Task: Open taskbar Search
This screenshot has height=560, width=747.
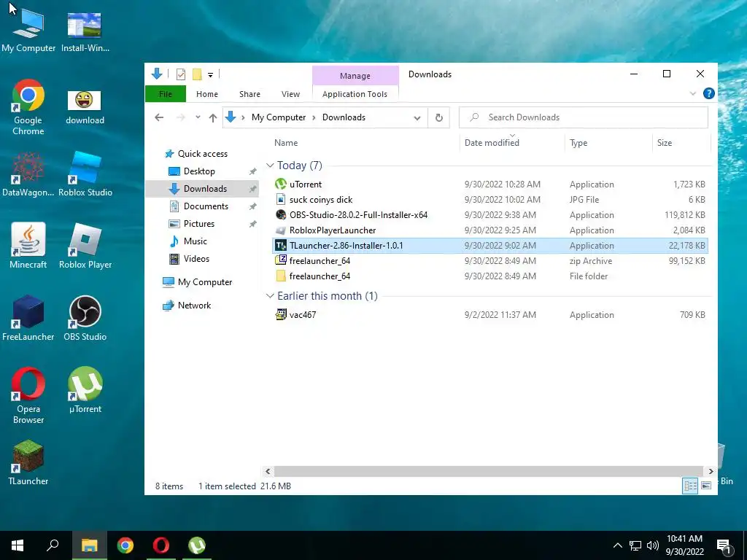Action: click(x=53, y=545)
